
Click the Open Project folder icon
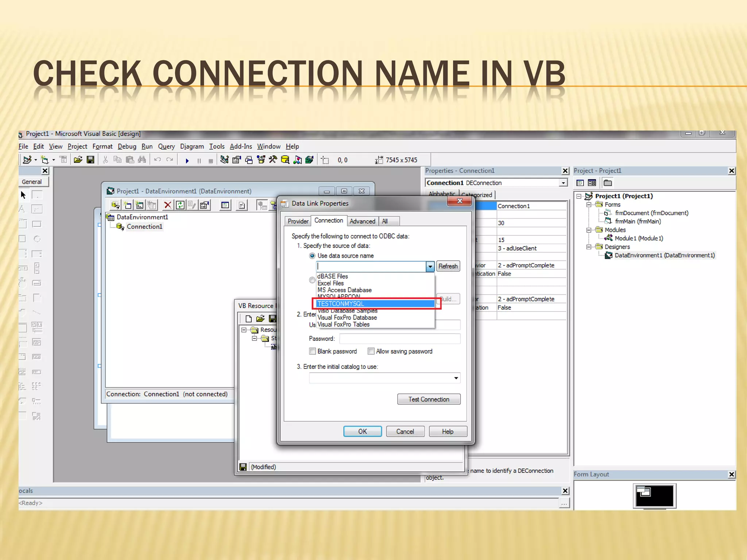(x=78, y=160)
